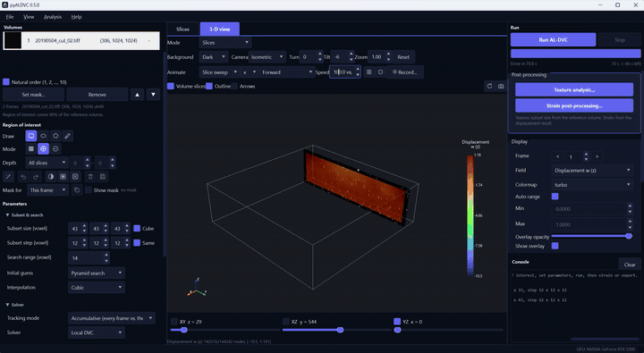Clear the Console output

pos(629,265)
